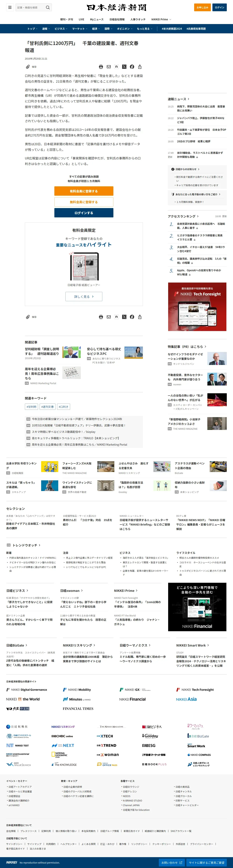Click the search magnifier icon
Image resolution: width=233 pixels, height=868 pixels.
[48, 7]
